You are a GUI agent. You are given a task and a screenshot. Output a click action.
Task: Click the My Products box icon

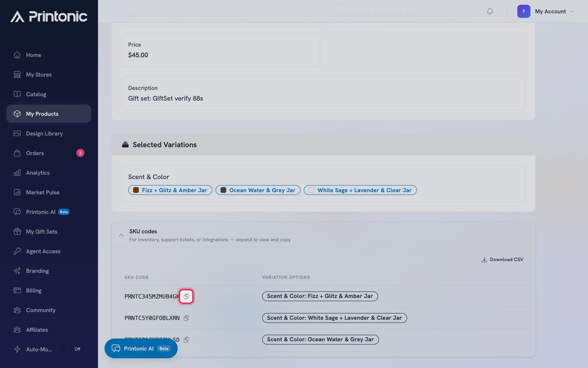tap(17, 114)
